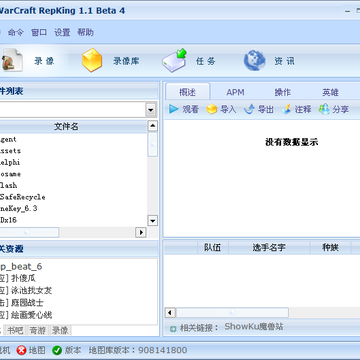Open the p_beat_6 resource link
360x360 pixels.
point(21,267)
